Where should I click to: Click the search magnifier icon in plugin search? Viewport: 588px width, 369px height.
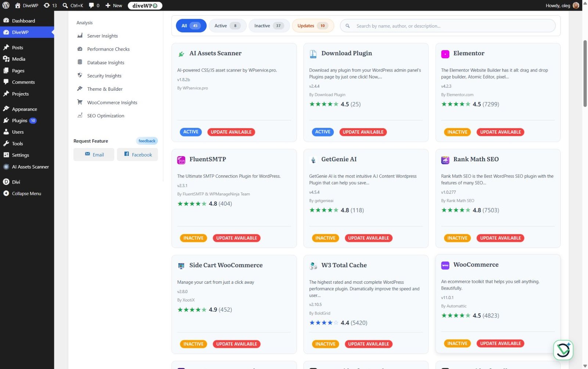348,26
